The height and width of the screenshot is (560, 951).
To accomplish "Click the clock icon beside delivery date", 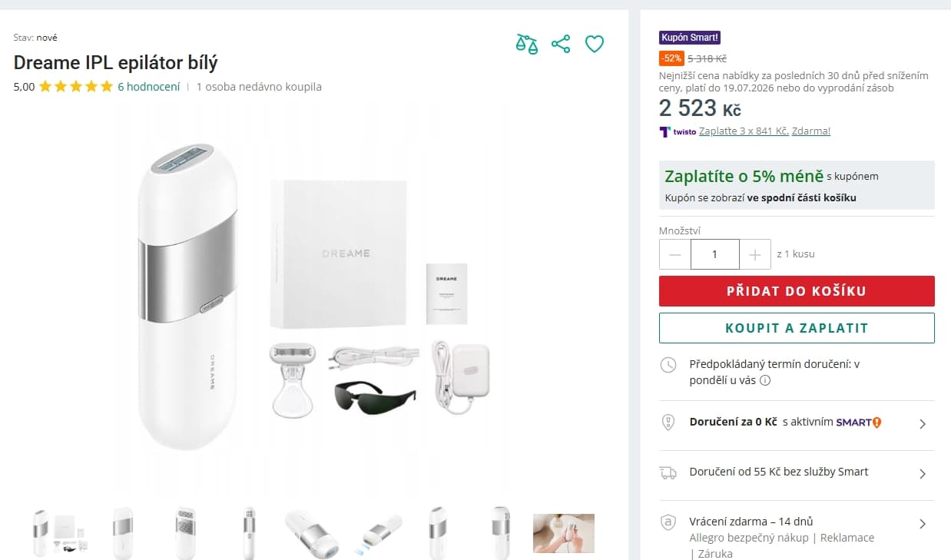I will point(668,365).
